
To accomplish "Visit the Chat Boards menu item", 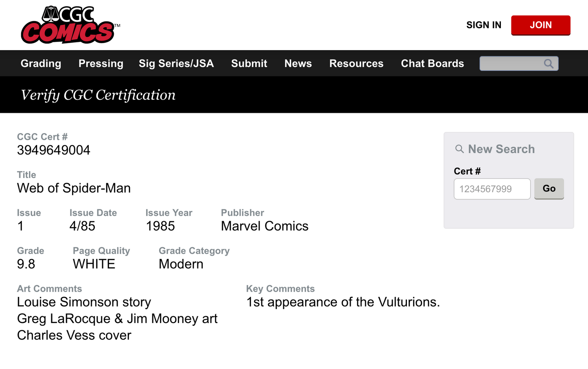I will pyautogui.click(x=432, y=64).
